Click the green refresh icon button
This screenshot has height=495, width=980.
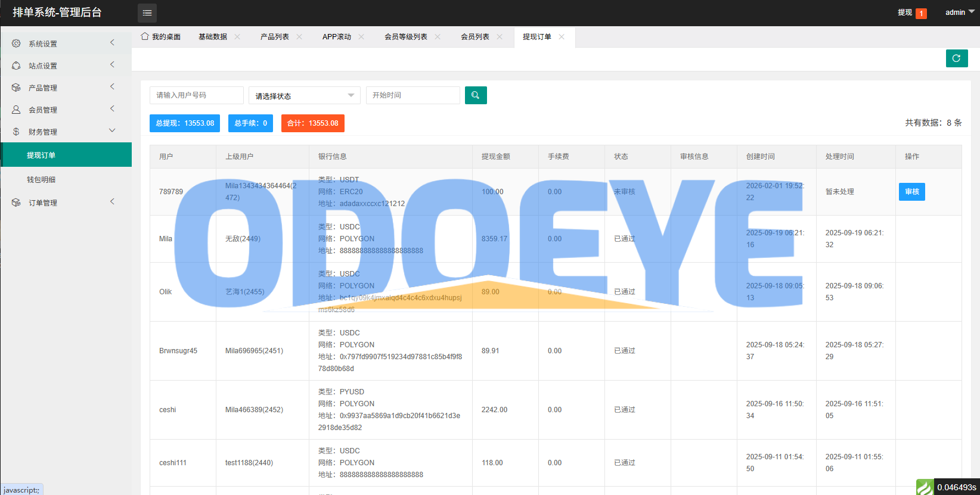(x=956, y=58)
